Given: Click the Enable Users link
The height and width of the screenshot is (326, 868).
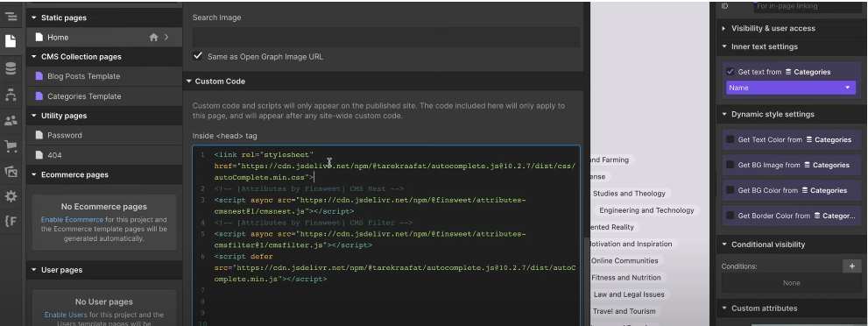Looking at the screenshot, I should 66,315.
